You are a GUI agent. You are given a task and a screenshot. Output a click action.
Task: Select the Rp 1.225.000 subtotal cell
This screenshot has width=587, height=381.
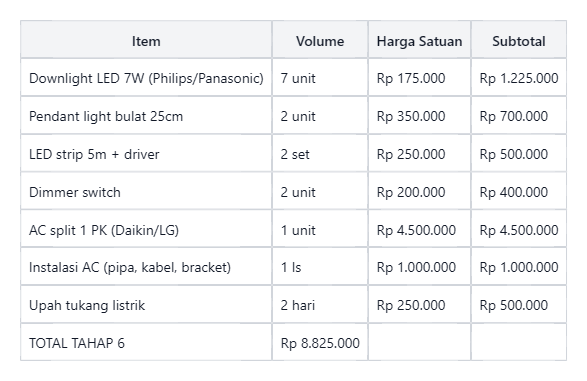[x=518, y=77]
